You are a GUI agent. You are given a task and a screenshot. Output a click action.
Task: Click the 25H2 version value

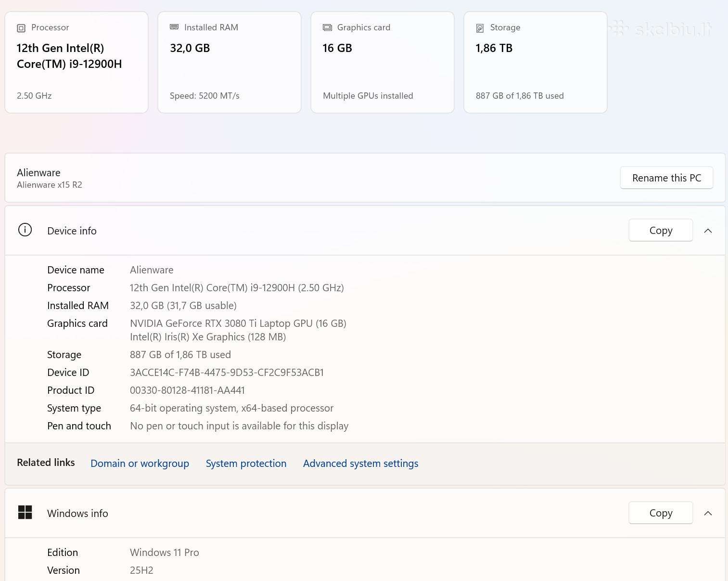point(141,570)
